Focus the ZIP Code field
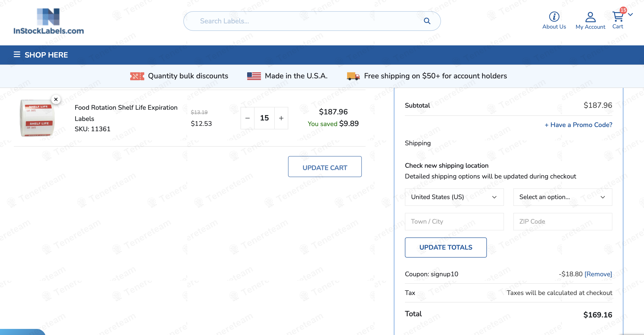 pos(563,222)
